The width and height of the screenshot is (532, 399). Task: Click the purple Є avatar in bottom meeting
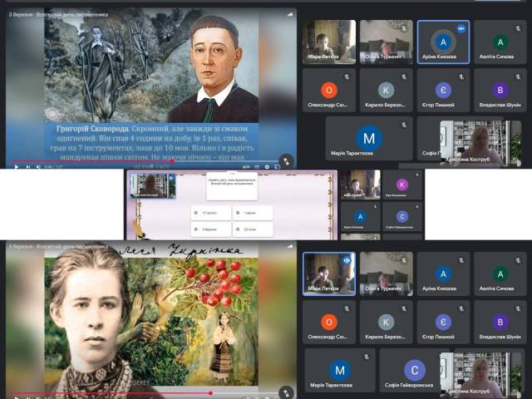[443, 322]
